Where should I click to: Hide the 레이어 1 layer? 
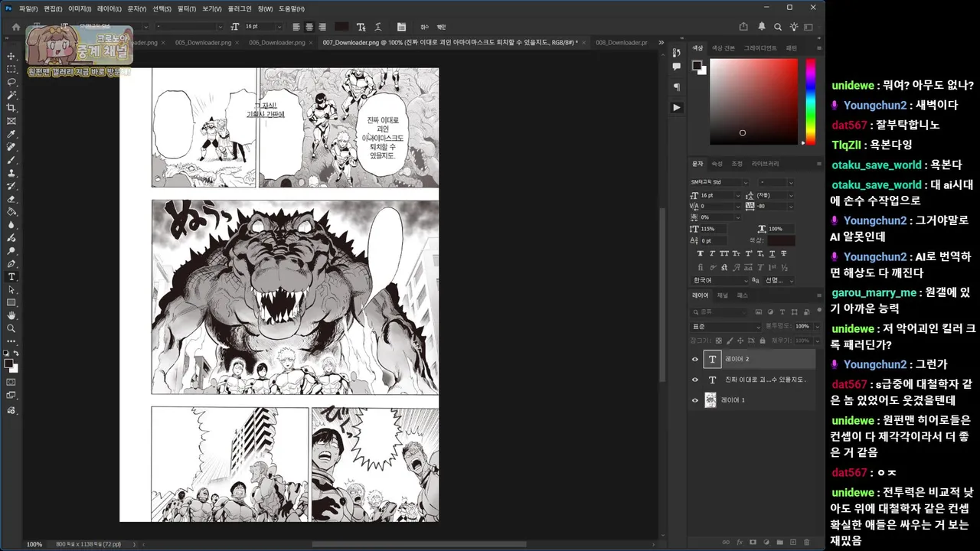tap(695, 400)
